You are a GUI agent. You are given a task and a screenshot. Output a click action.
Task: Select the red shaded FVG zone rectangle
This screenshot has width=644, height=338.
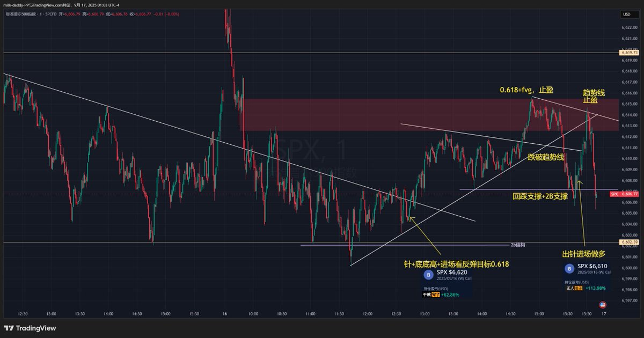click(x=376, y=114)
